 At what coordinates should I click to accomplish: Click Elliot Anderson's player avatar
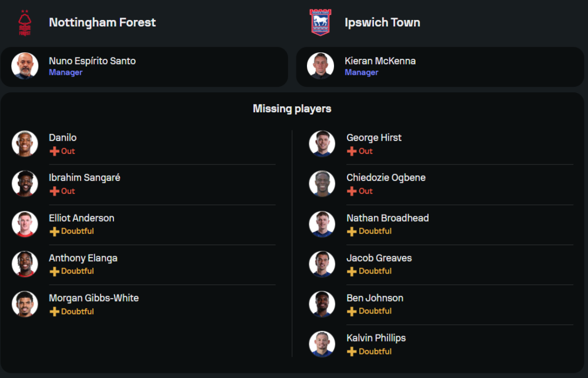(x=25, y=224)
